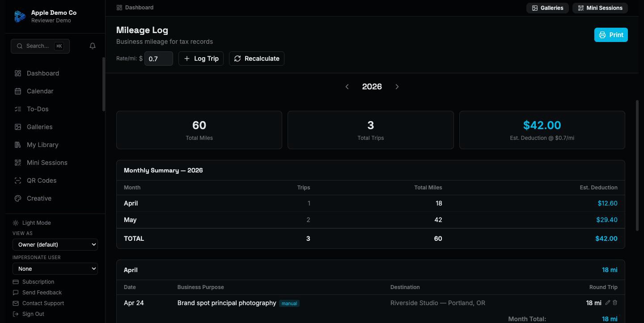Click the 3 Total Trips card

point(371,130)
